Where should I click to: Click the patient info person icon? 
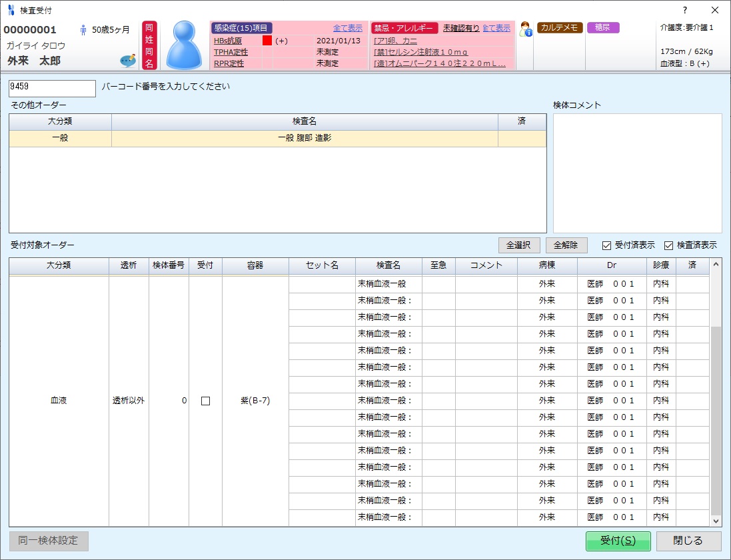[x=525, y=29]
